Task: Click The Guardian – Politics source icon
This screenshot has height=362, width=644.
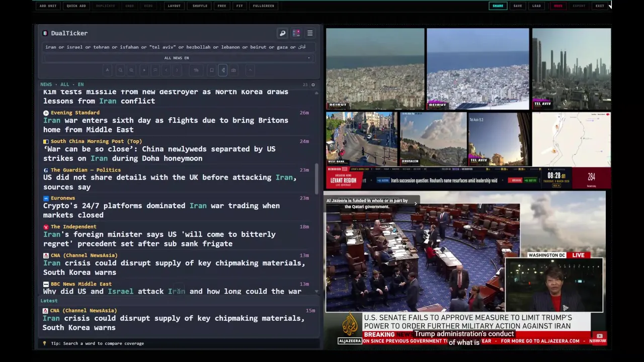Action: click(46, 170)
